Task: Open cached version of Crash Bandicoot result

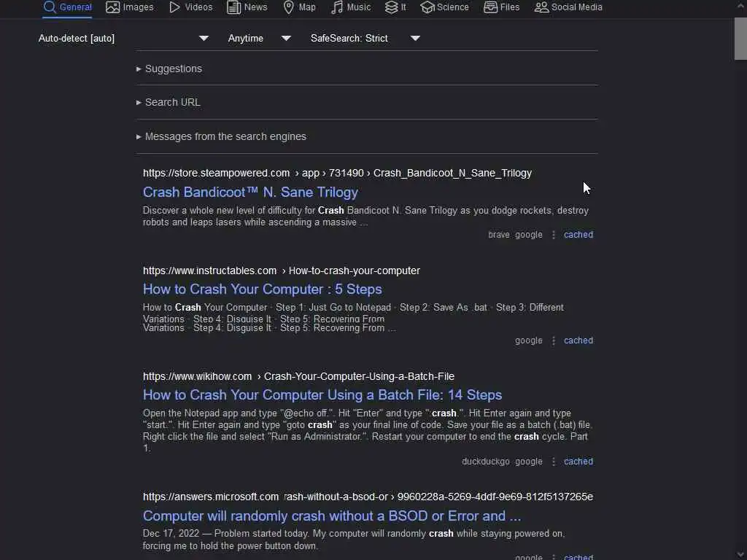Action: point(578,235)
